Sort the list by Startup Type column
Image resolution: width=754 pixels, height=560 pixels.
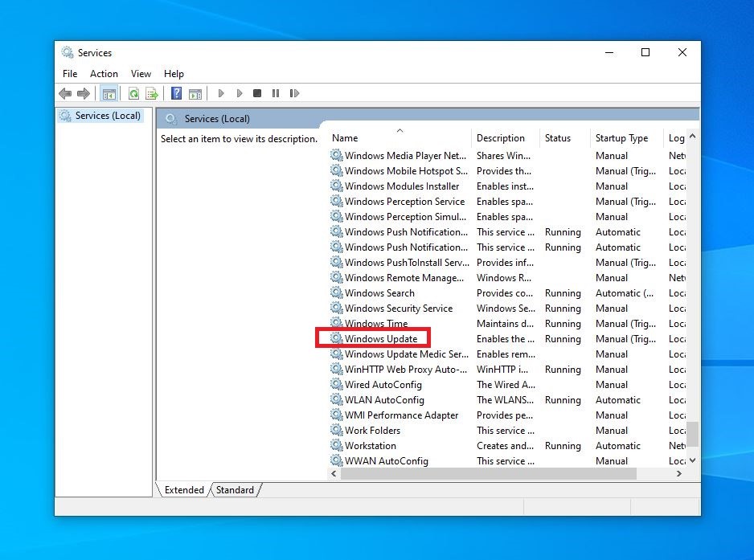point(621,138)
